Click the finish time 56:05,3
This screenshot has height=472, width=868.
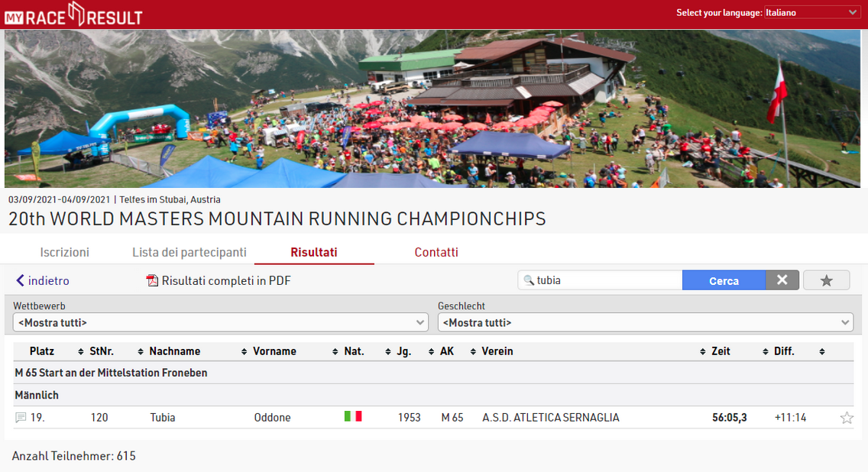tap(729, 418)
